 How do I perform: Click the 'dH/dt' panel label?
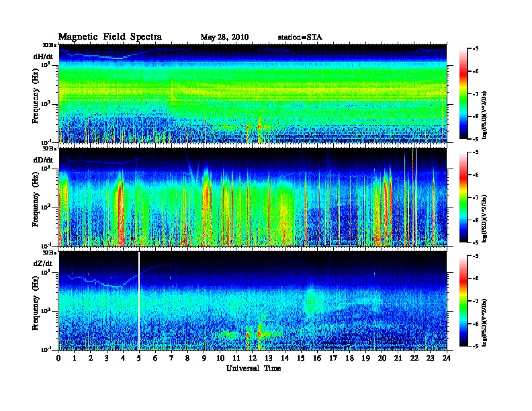(x=43, y=56)
